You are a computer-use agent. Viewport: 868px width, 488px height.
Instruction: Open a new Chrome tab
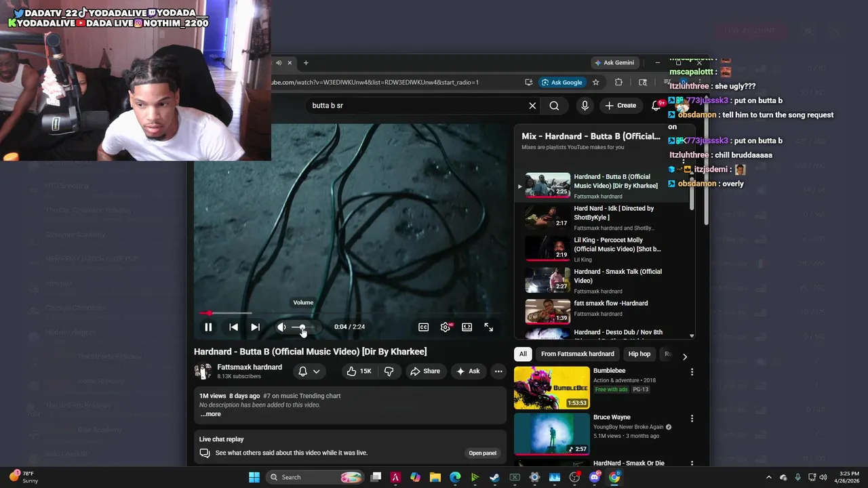click(306, 62)
